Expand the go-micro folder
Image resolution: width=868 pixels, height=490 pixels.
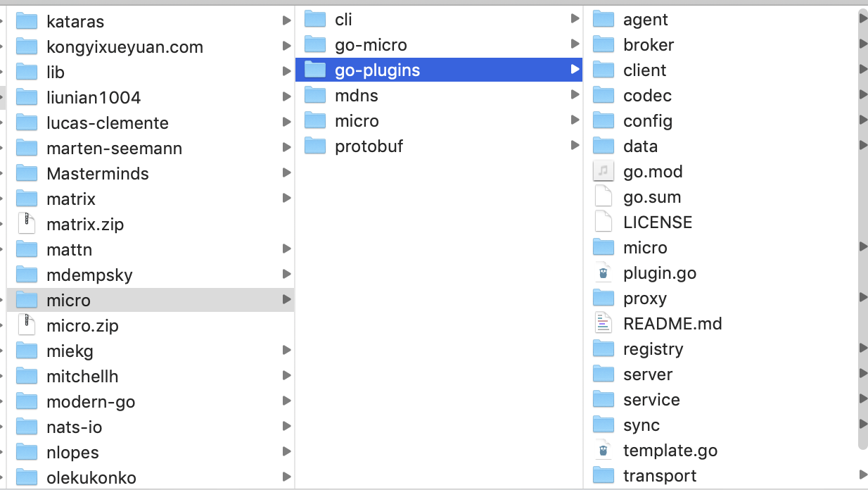[576, 44]
